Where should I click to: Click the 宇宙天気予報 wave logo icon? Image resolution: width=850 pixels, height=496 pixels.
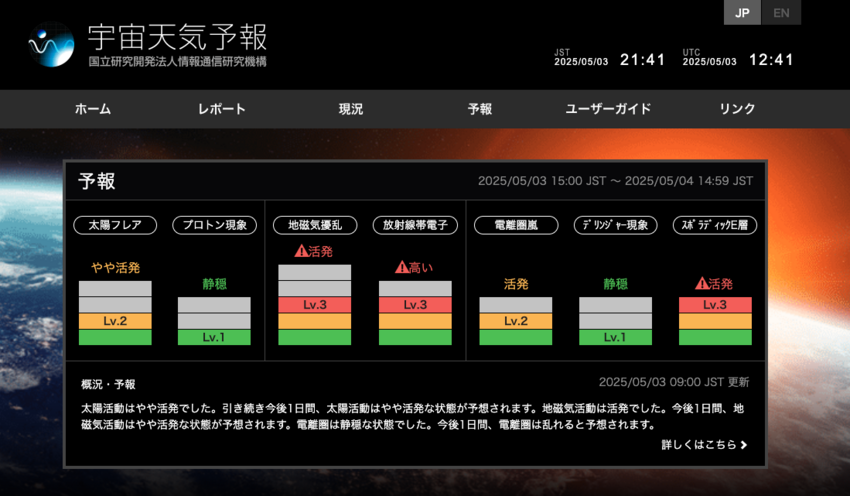pos(51,44)
